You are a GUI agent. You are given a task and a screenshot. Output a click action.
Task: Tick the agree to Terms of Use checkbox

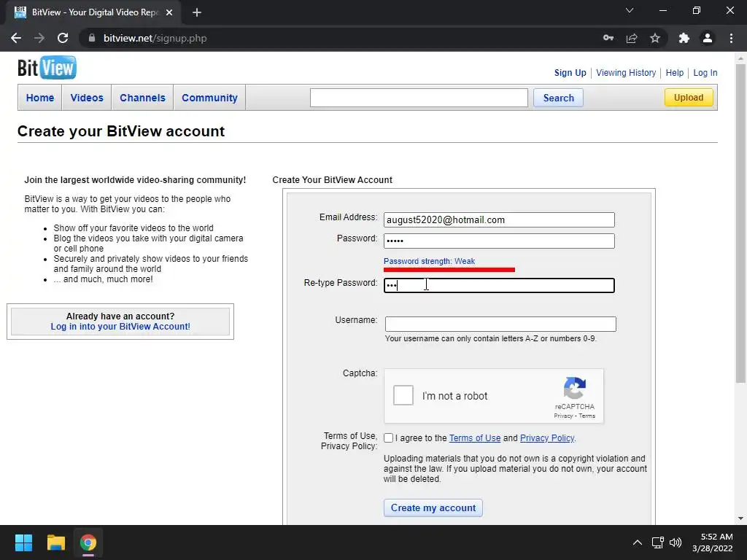389,438
